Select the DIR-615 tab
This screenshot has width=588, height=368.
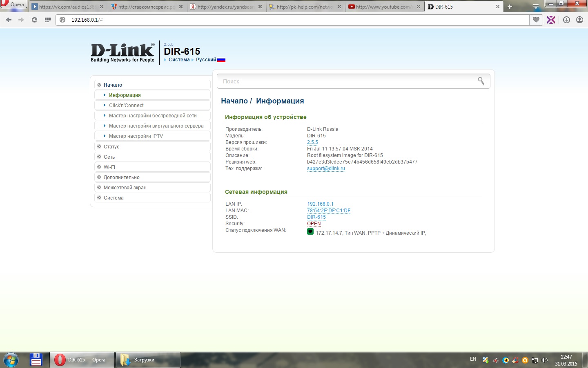463,7
